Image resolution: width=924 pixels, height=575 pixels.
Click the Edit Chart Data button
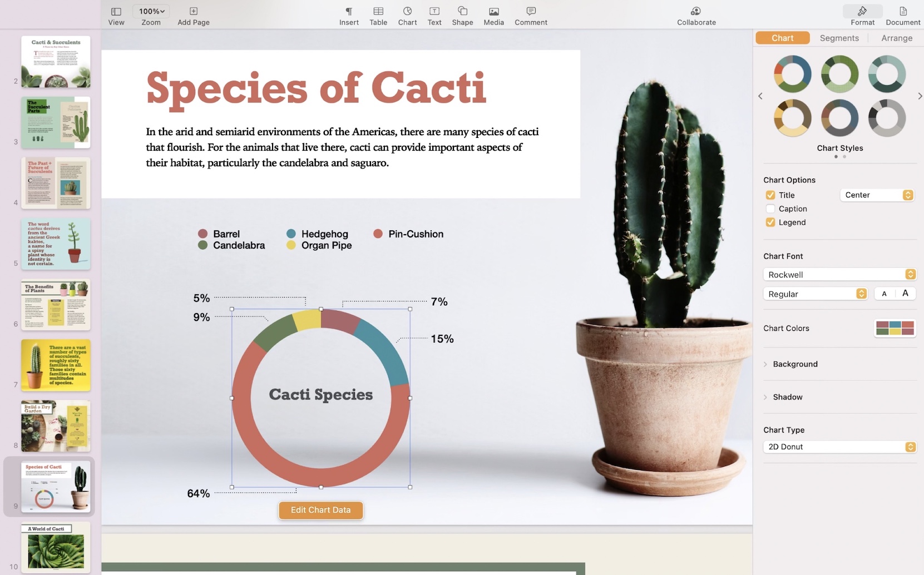pyautogui.click(x=321, y=510)
